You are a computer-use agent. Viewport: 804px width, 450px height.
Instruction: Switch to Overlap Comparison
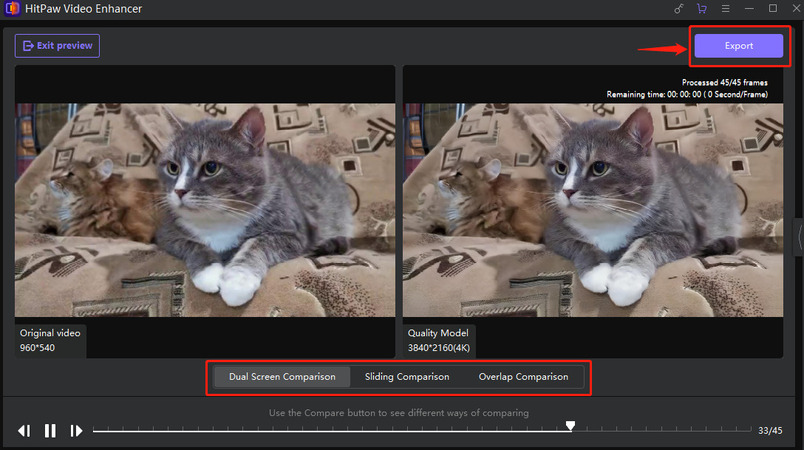click(523, 377)
